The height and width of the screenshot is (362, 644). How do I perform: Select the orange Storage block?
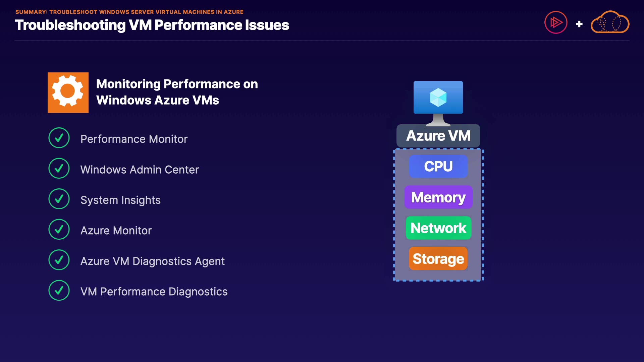(438, 259)
